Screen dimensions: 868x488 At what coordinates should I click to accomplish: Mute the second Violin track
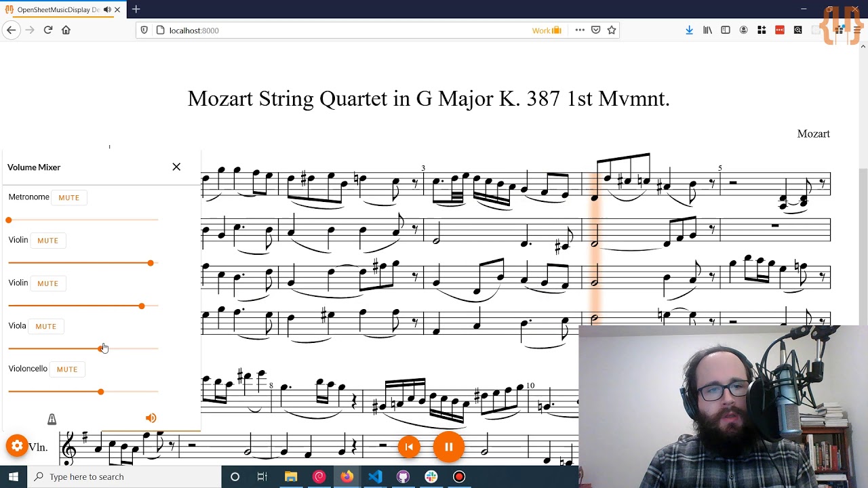tap(47, 283)
